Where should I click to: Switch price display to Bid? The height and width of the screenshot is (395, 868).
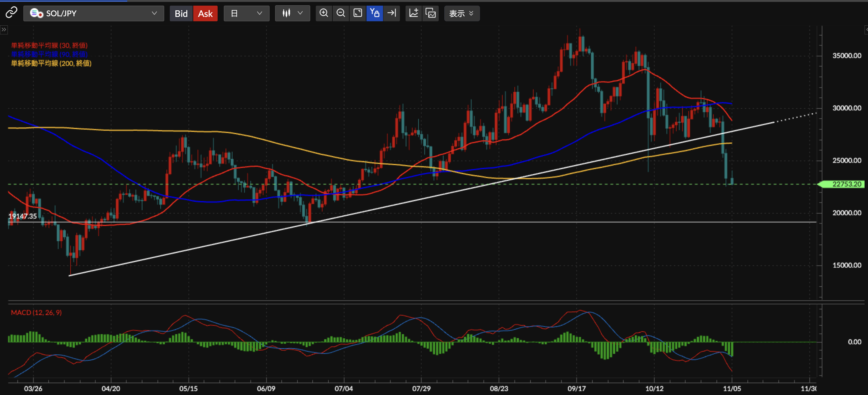coord(181,13)
